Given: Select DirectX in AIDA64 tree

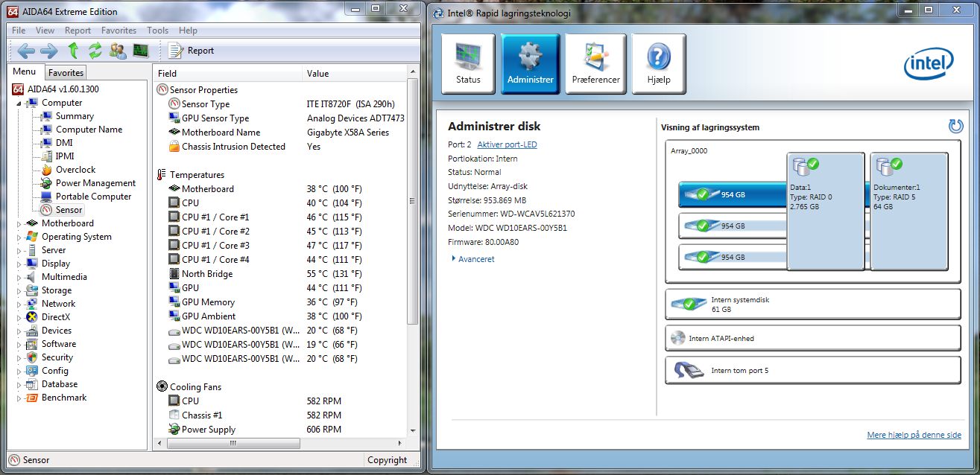Looking at the screenshot, I should 48,317.
